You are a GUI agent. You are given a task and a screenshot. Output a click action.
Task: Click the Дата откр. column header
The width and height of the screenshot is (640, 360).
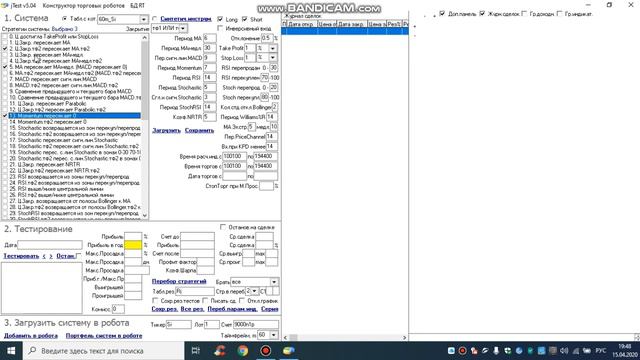(302, 24)
